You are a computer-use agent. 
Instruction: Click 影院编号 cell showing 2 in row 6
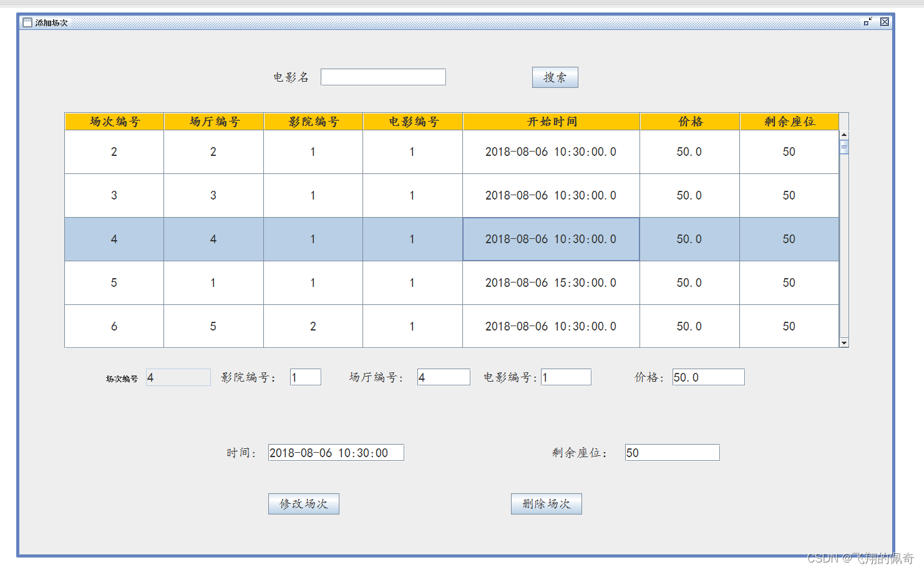313,326
